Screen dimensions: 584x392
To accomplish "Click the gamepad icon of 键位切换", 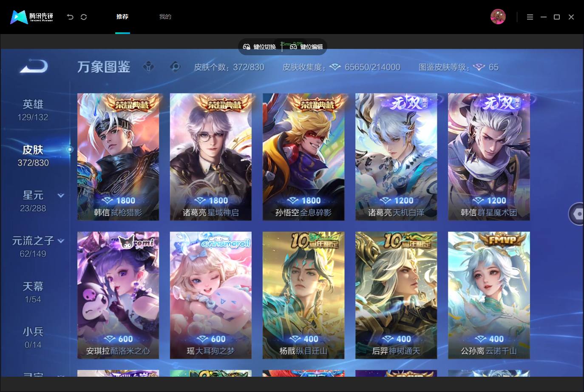I will 247,47.
